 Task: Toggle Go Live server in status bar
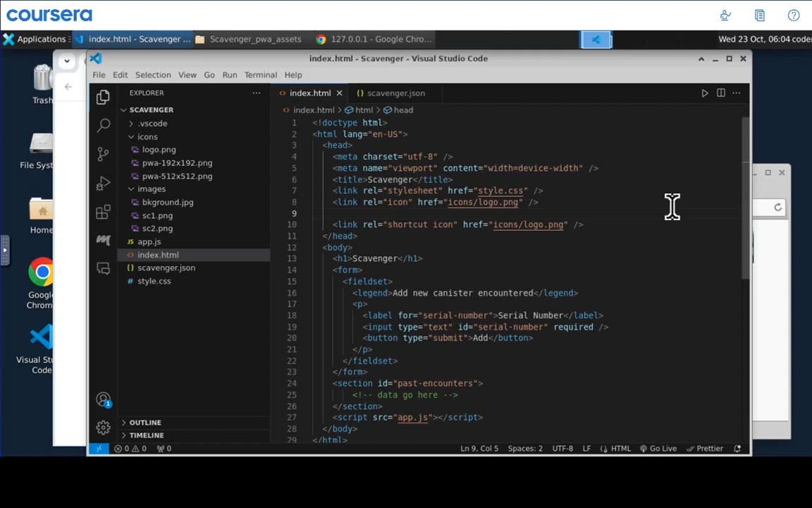[658, 449]
